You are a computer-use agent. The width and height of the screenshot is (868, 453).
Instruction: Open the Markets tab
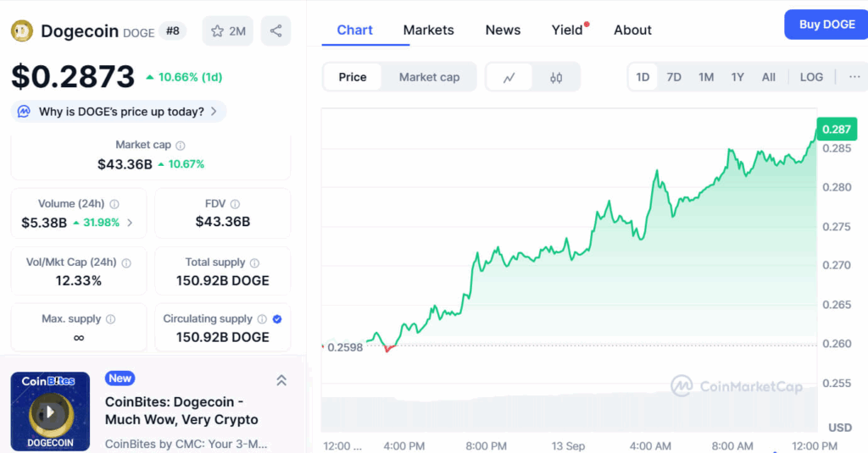pos(428,30)
